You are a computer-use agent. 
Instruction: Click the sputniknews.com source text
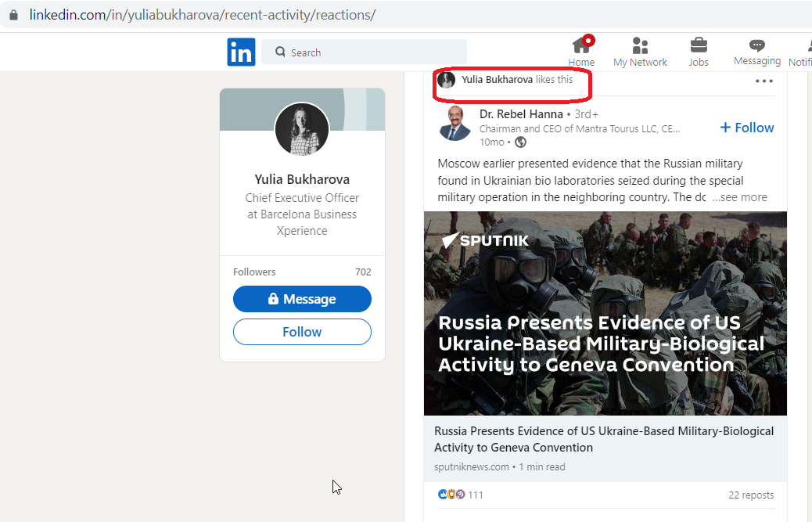click(471, 466)
